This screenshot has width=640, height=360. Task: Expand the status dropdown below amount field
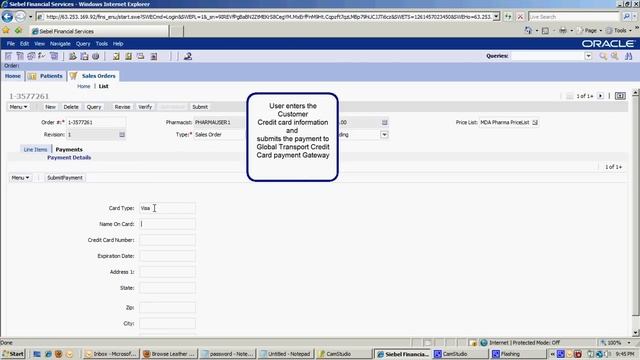[x=384, y=135]
